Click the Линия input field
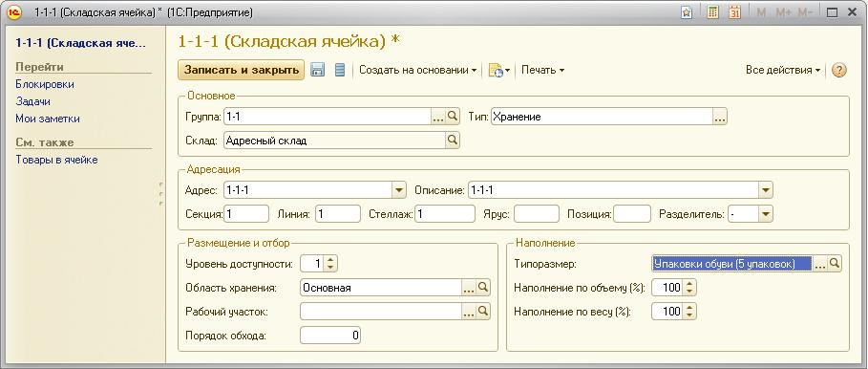Screen dimensions: 868x369 [x=338, y=214]
